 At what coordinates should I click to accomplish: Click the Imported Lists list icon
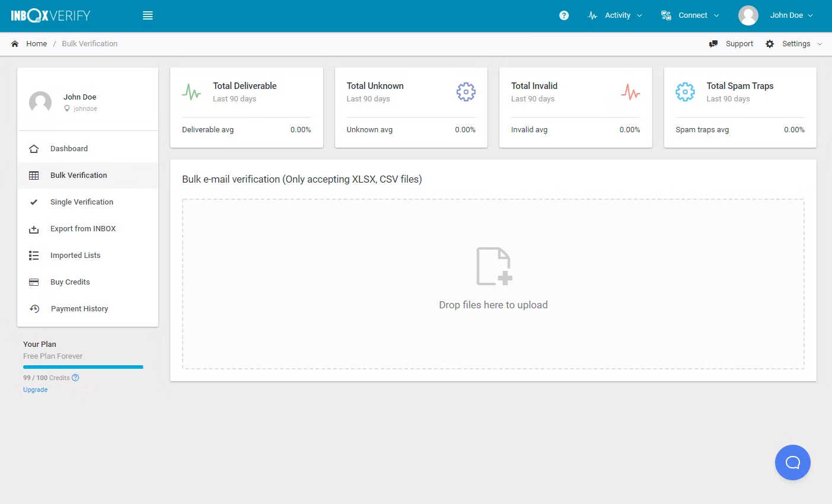pos(34,256)
